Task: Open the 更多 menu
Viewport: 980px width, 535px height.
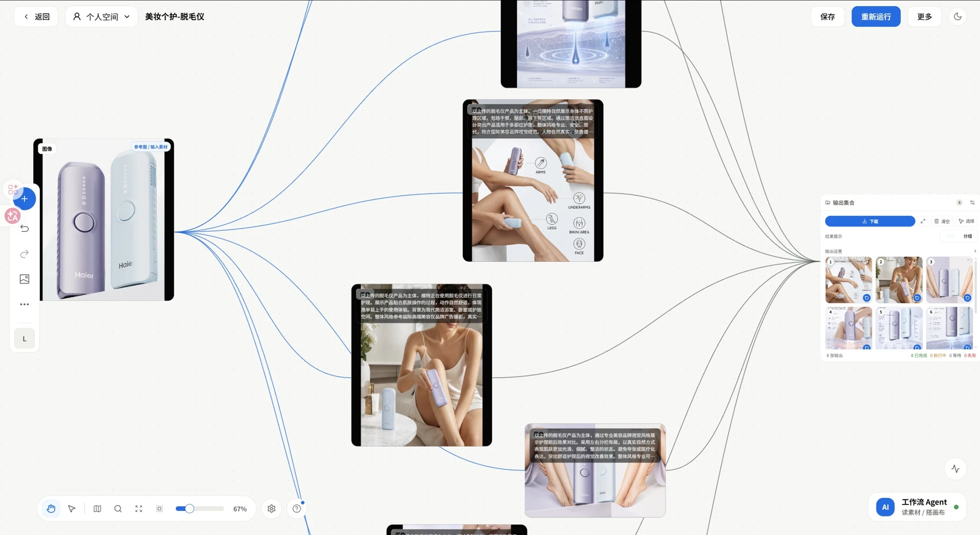Action: click(x=924, y=17)
